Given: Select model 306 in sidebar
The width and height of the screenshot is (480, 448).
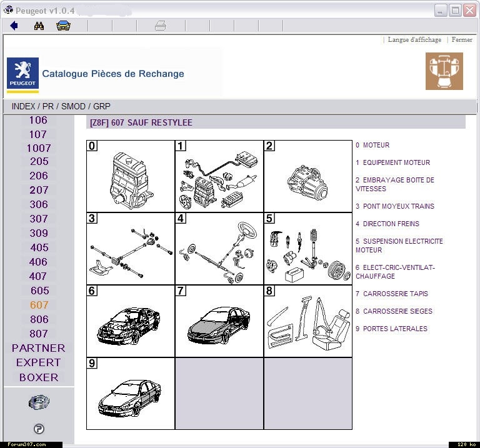Looking at the screenshot, I should pyautogui.click(x=39, y=204).
